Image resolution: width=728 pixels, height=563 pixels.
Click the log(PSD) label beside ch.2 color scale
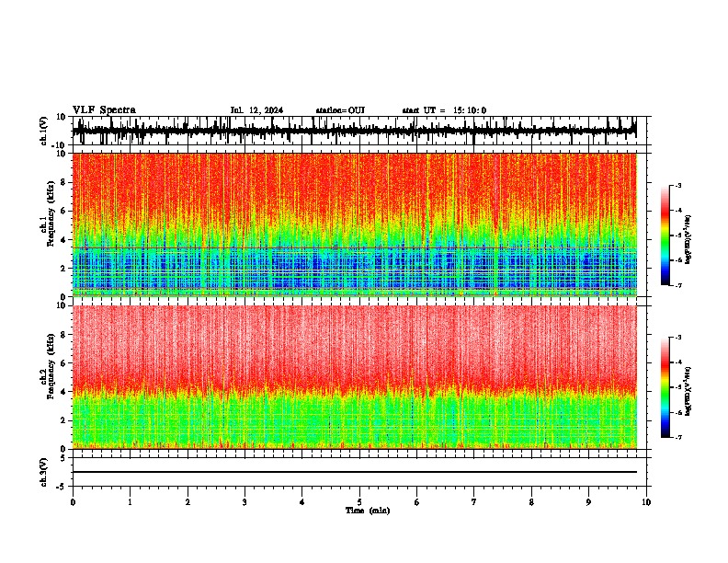click(x=688, y=391)
